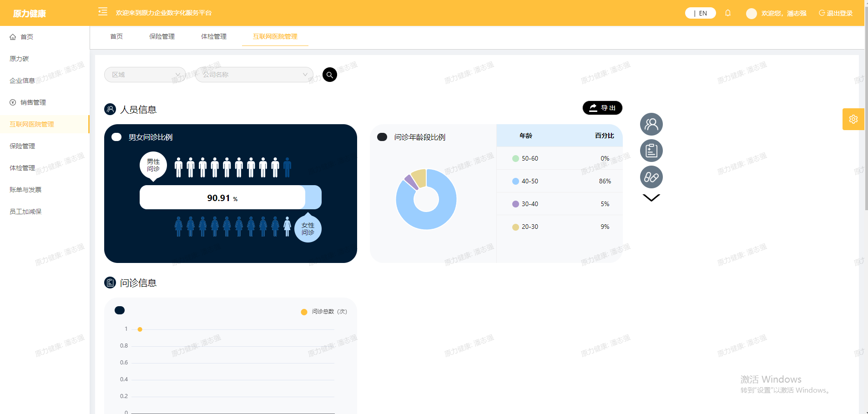Jump to consultation section via clipboard icon
The image size is (868, 414).
coord(651,151)
